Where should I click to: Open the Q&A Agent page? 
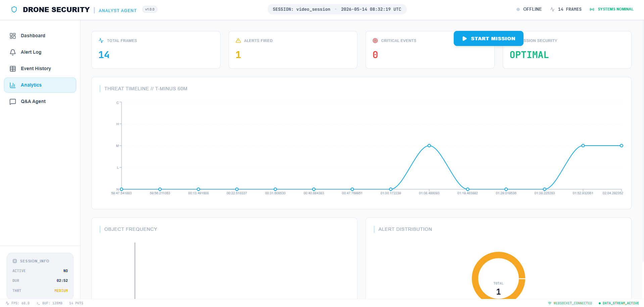(40, 101)
